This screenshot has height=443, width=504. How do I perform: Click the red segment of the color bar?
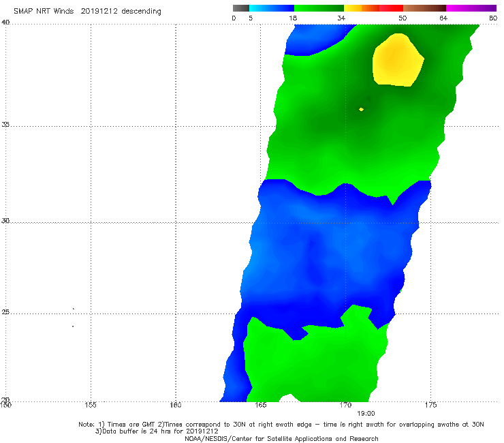(391, 8)
